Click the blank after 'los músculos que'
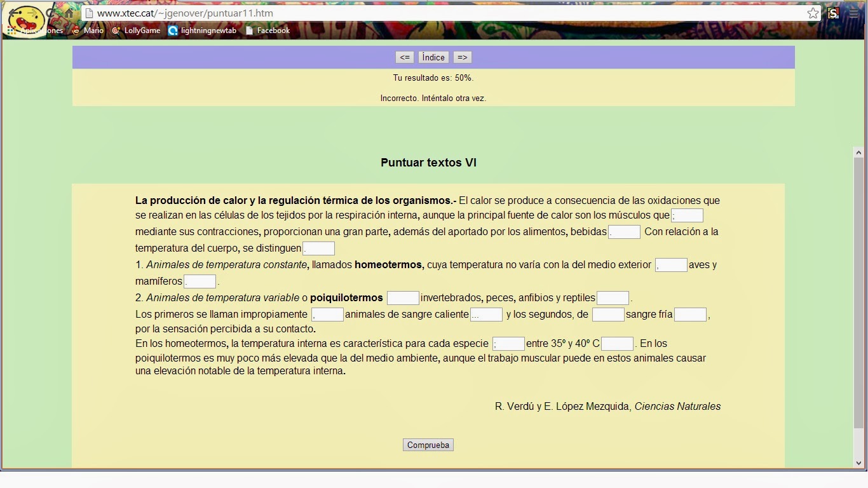Screen dimensions: 868x488 [688, 215]
